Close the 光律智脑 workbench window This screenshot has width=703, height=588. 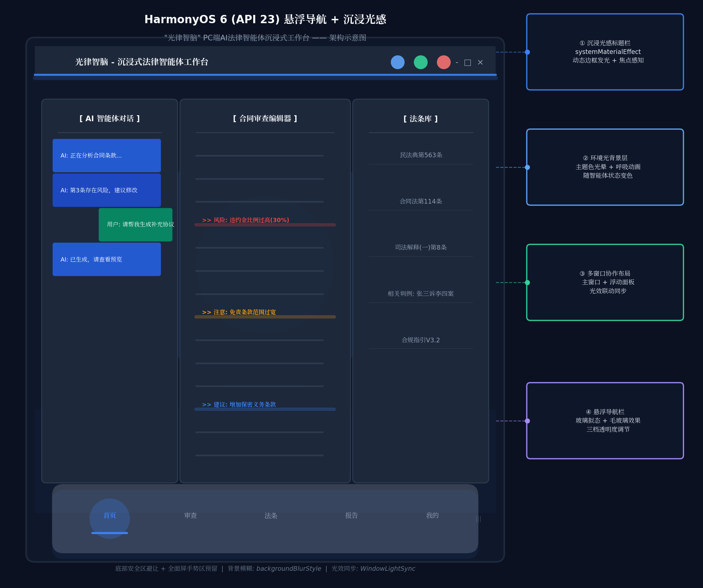480,63
